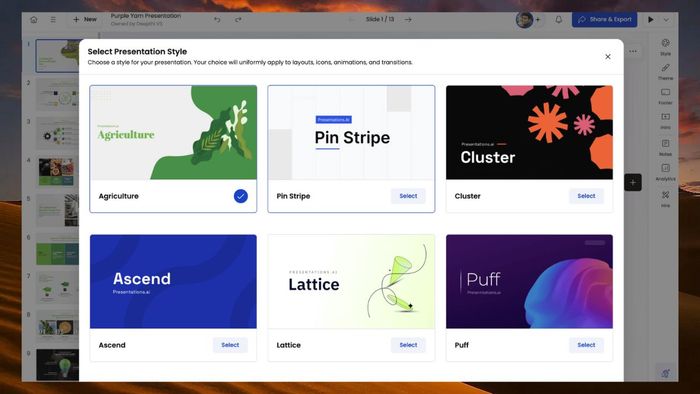Click the Share & Export button

tap(604, 19)
